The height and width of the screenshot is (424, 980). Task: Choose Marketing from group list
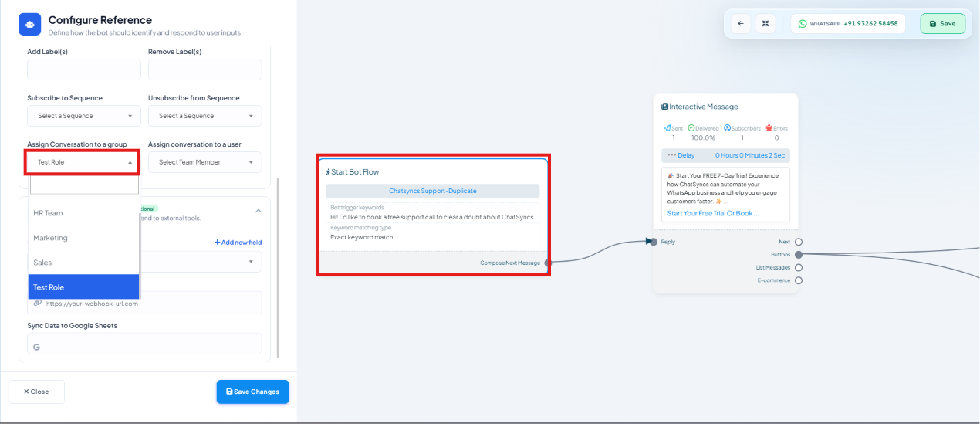pos(83,238)
